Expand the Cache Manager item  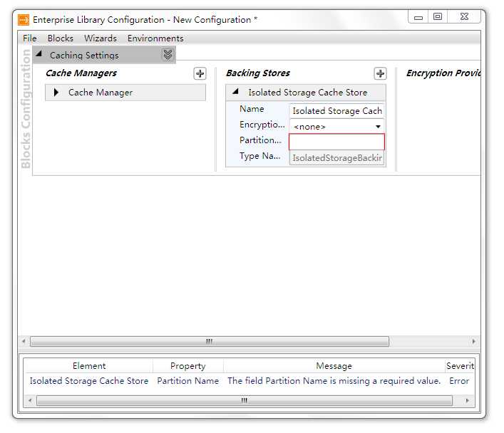[56, 93]
